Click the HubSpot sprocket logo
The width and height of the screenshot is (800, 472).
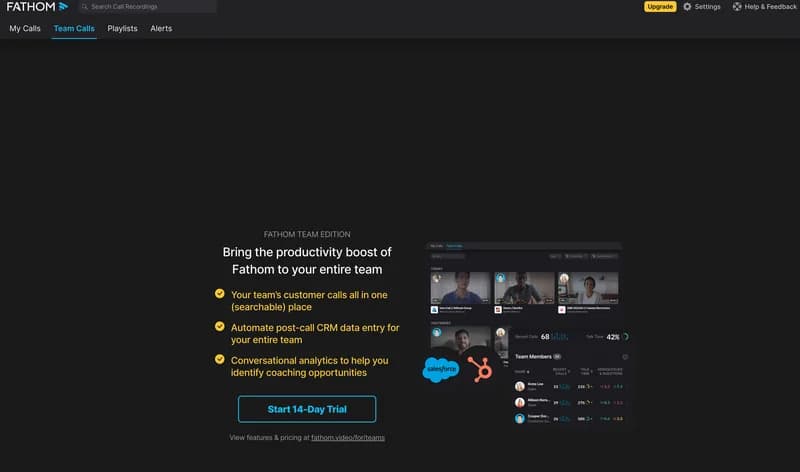(480, 369)
